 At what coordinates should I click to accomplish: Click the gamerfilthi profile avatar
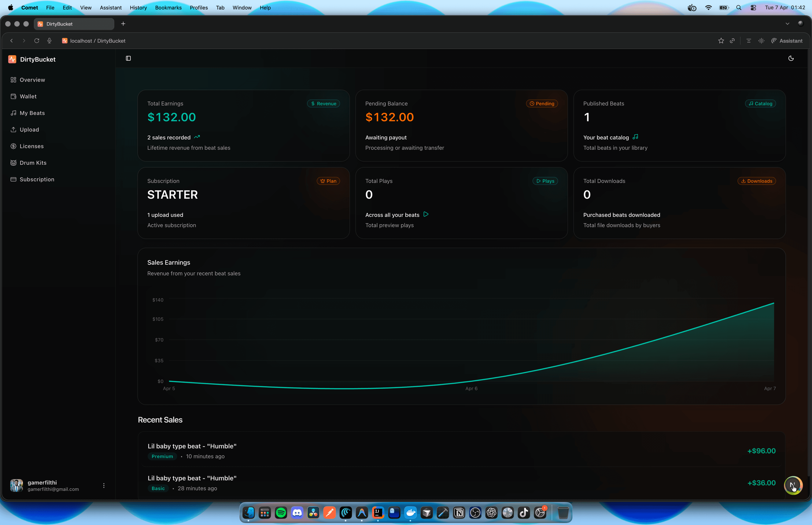click(x=16, y=485)
